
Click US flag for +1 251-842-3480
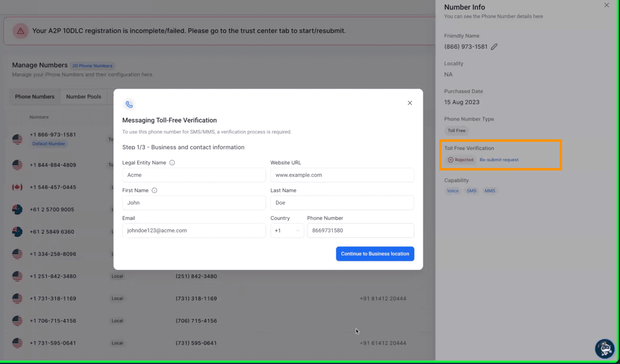[17, 276]
